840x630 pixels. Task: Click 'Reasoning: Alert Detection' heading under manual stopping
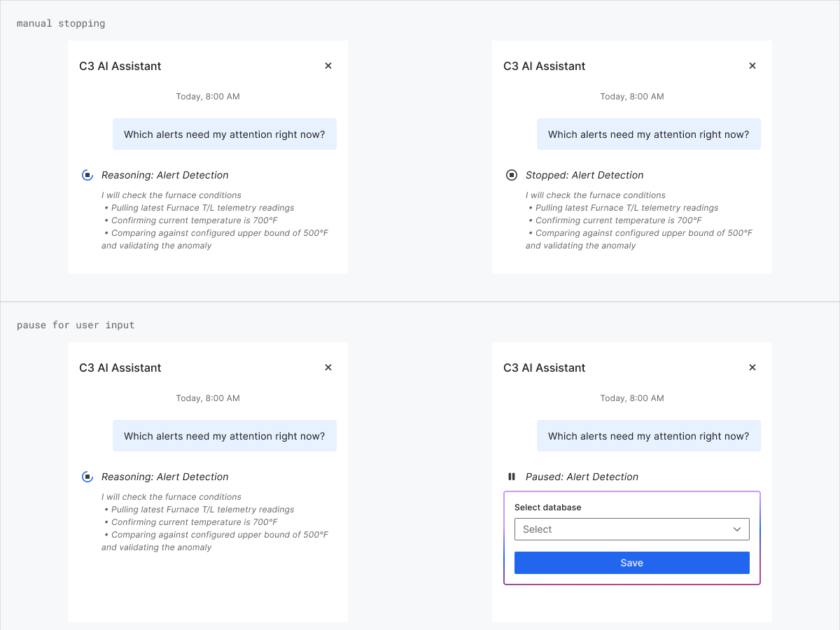164,175
